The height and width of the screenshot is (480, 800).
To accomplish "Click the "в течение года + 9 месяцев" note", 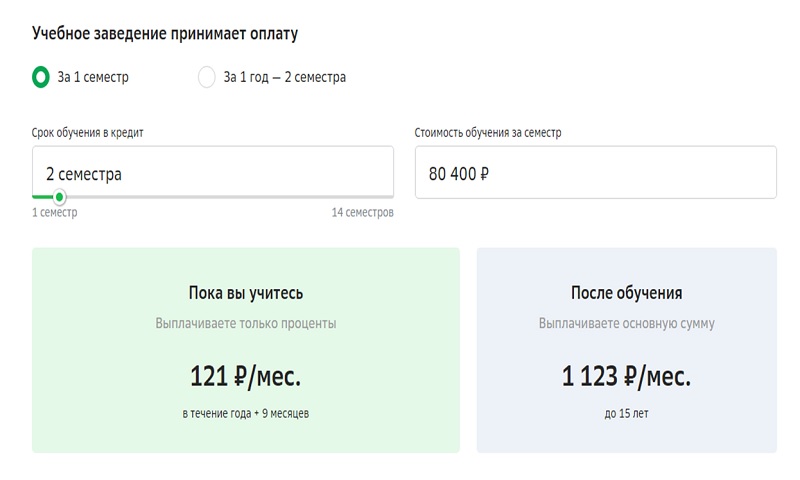I will (246, 413).
